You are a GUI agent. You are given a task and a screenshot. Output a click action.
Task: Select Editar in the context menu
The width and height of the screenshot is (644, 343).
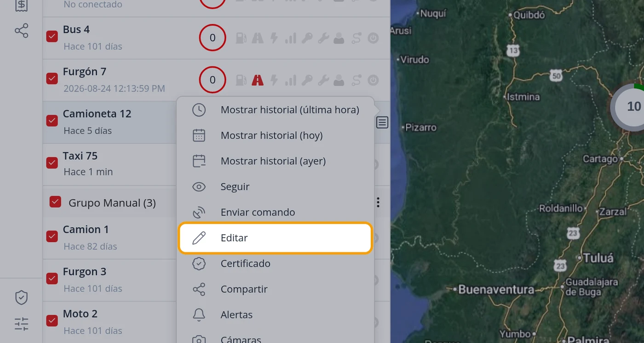pos(275,238)
